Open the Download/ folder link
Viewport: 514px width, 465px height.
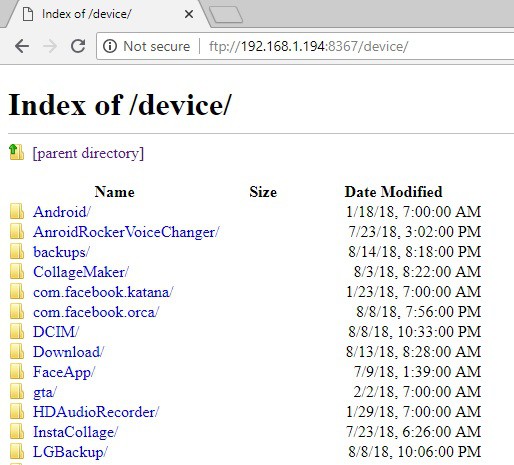tap(68, 352)
